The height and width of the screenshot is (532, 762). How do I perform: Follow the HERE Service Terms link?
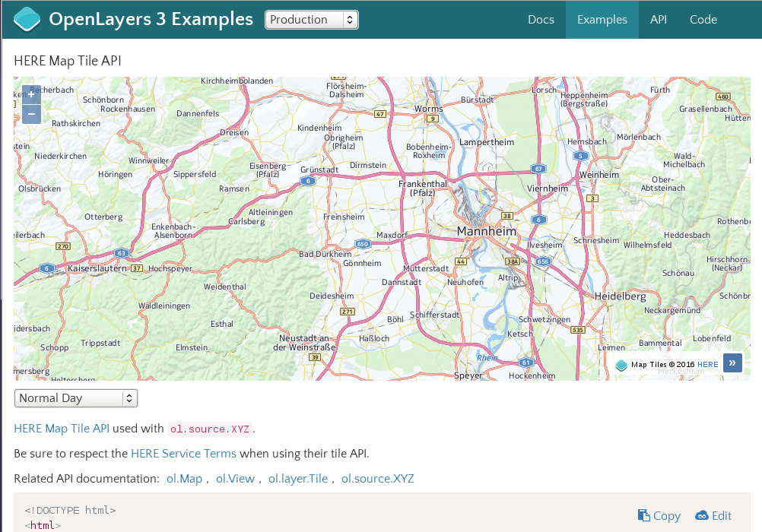(183, 454)
